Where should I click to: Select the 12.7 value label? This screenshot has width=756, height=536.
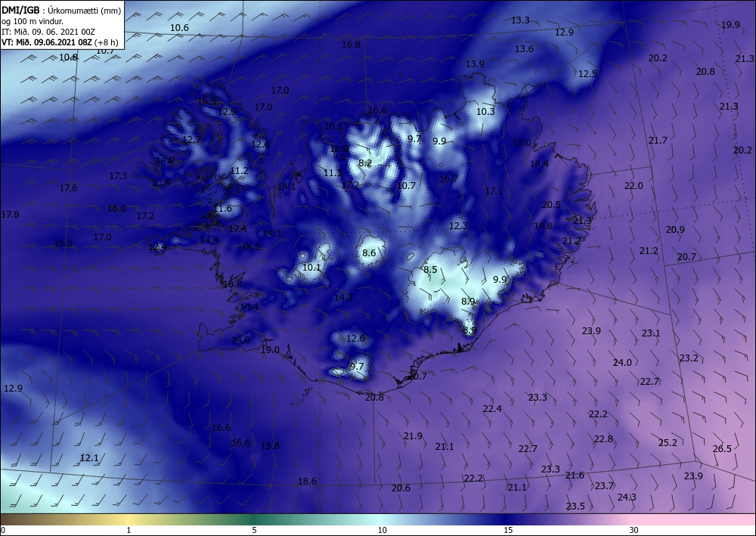pos(191,140)
